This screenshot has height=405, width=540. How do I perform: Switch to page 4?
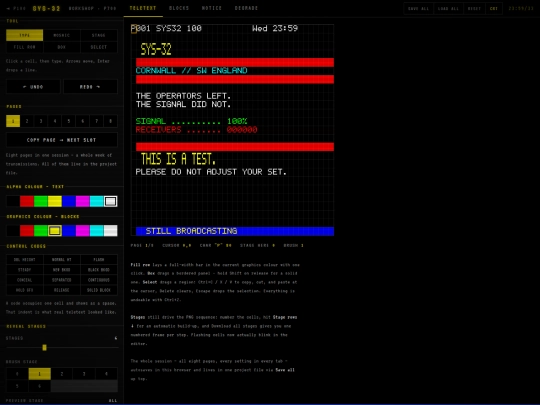(x=55, y=121)
